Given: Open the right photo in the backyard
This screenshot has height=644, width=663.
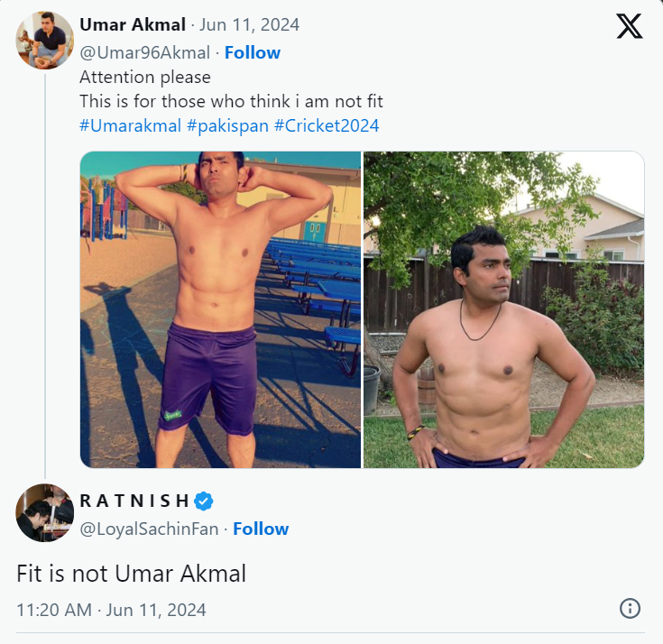Looking at the screenshot, I should (503, 309).
